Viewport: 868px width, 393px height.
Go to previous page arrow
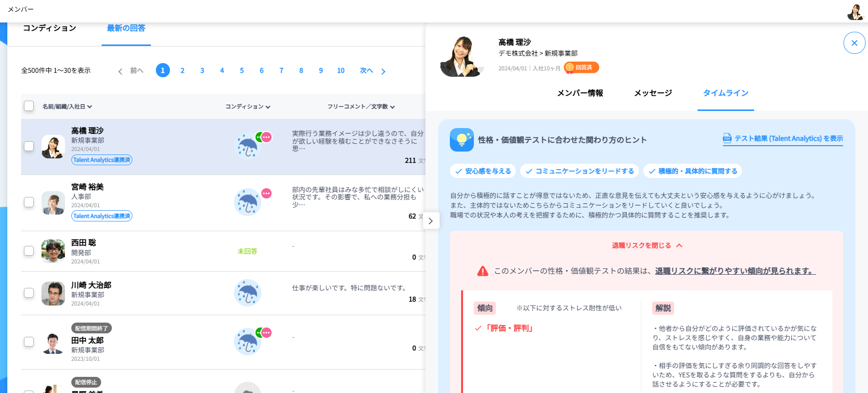click(x=120, y=71)
